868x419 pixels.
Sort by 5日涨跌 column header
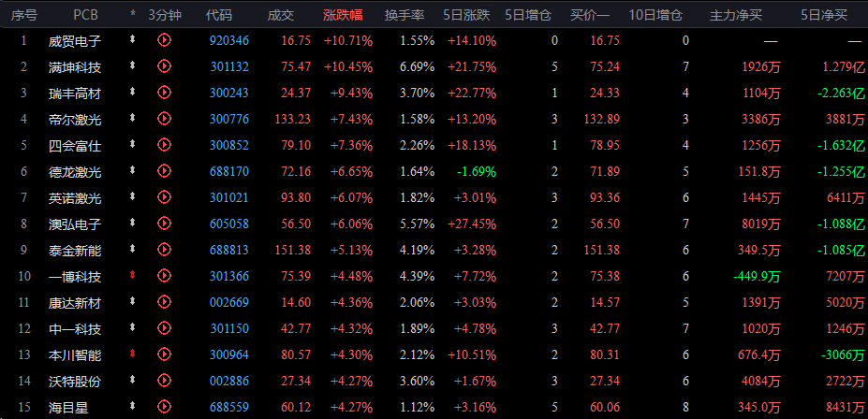click(x=466, y=16)
